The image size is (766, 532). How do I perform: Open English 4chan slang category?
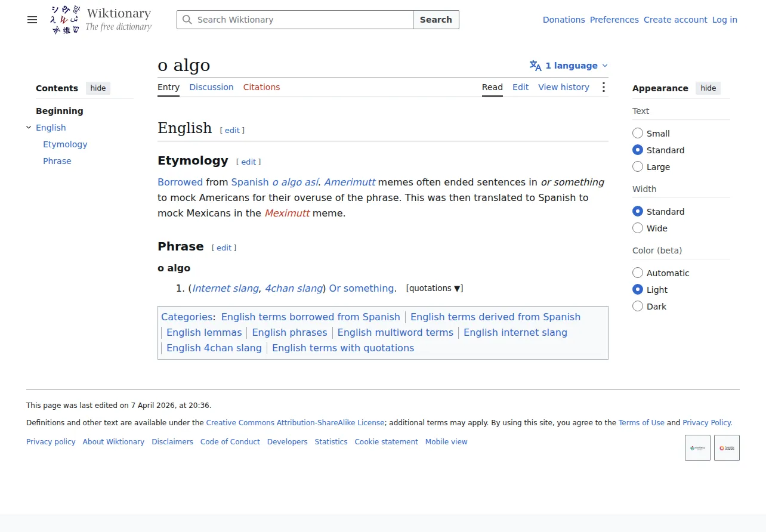tap(214, 348)
